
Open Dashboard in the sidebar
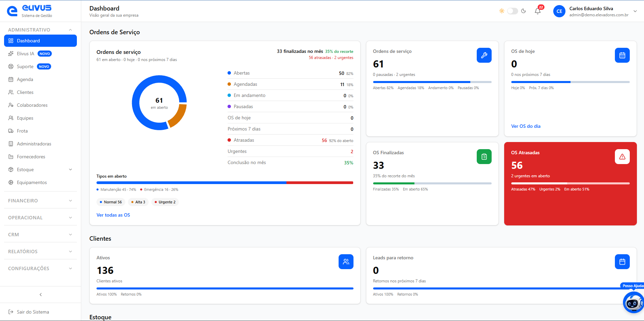tap(40, 41)
